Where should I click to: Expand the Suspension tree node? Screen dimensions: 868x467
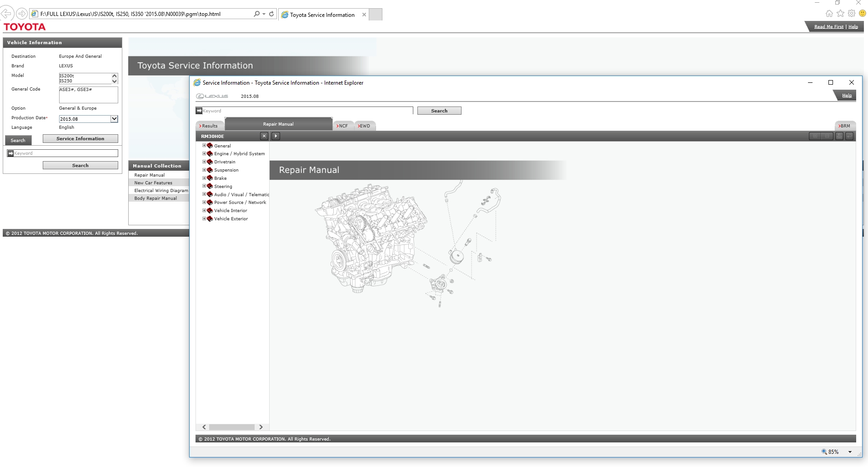[x=204, y=170]
